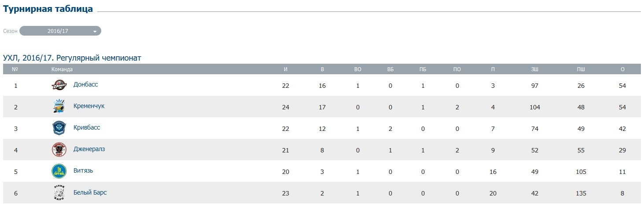Click the ПШ goals conceded header
This screenshot has width=644, height=217.
click(581, 69)
